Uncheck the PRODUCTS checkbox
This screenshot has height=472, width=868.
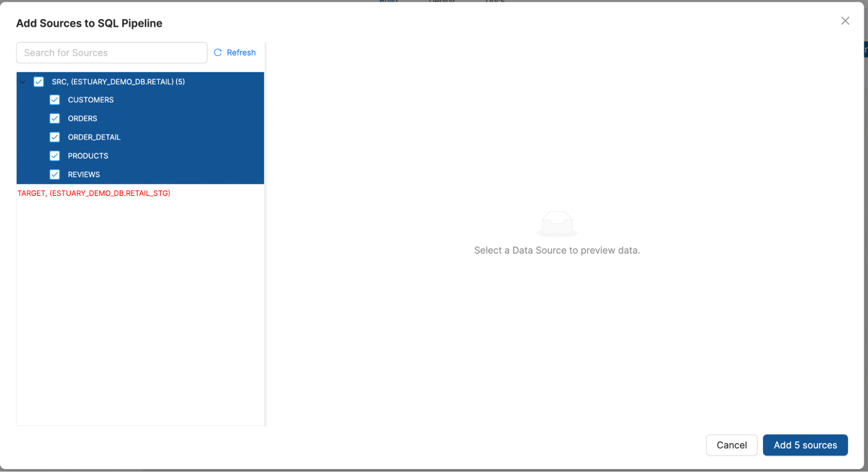click(55, 156)
